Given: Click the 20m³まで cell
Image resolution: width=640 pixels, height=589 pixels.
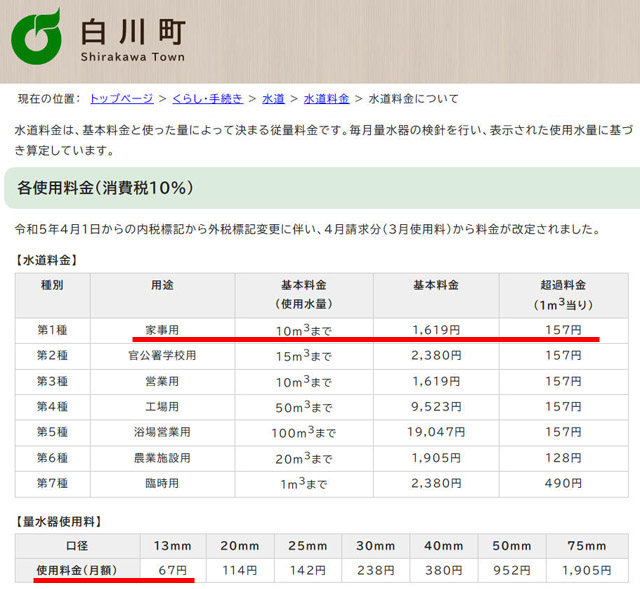Looking at the screenshot, I should click(x=304, y=458).
